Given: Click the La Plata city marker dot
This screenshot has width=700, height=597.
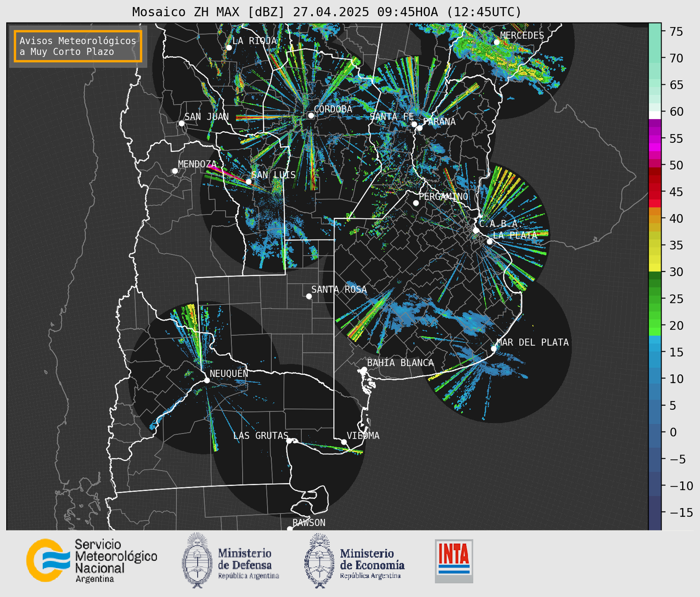Looking at the screenshot, I should pos(490,242).
